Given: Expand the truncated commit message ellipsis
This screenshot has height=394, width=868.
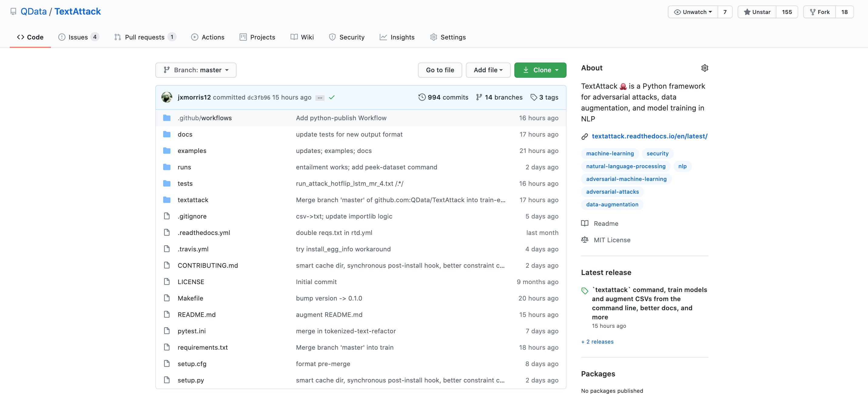Looking at the screenshot, I should tap(319, 97).
